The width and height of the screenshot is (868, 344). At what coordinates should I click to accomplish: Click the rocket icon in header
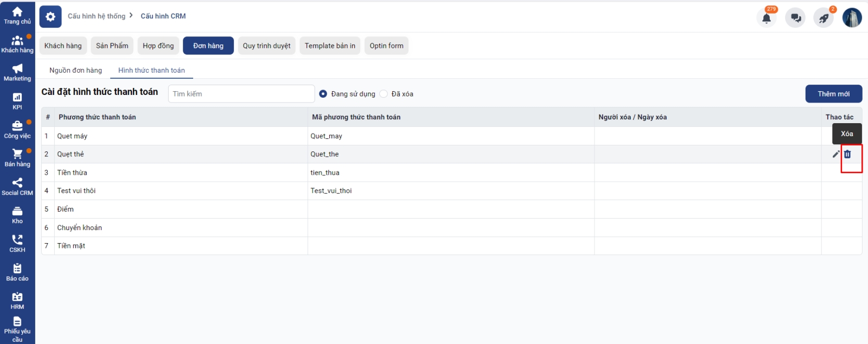click(x=824, y=18)
